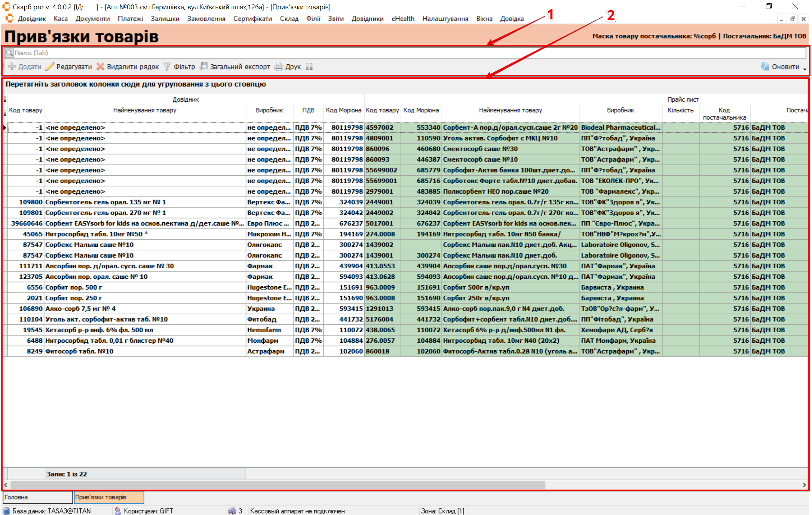
Task: Switch to the Головна tab
Action: pos(37,497)
